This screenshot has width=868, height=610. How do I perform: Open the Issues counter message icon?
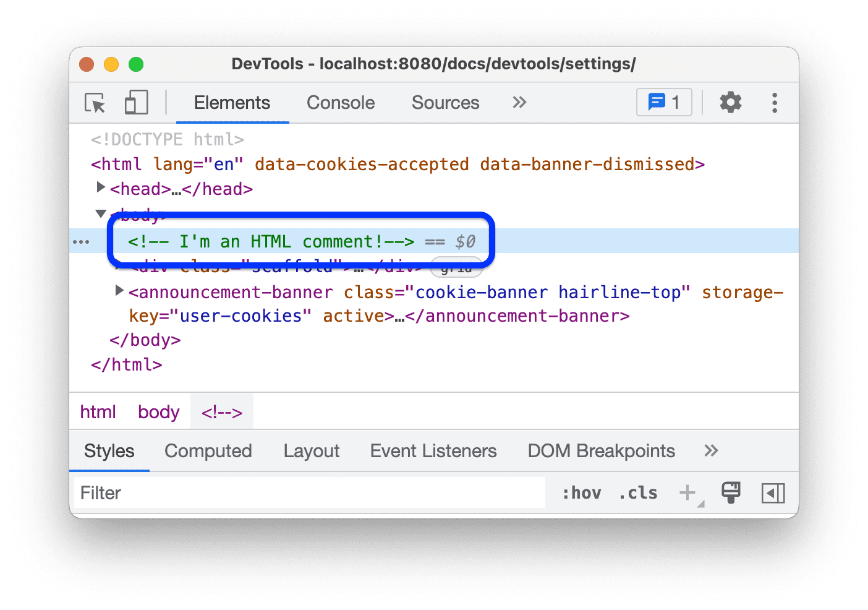663,103
